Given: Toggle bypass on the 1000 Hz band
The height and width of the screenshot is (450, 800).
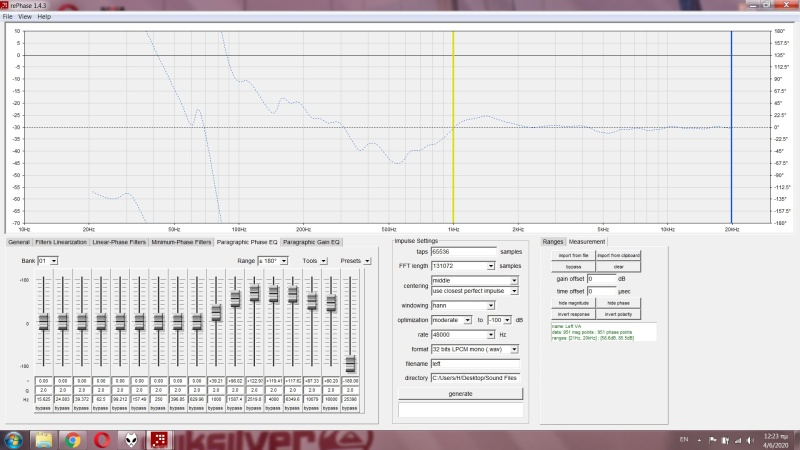Looking at the screenshot, I should pos(216,409).
